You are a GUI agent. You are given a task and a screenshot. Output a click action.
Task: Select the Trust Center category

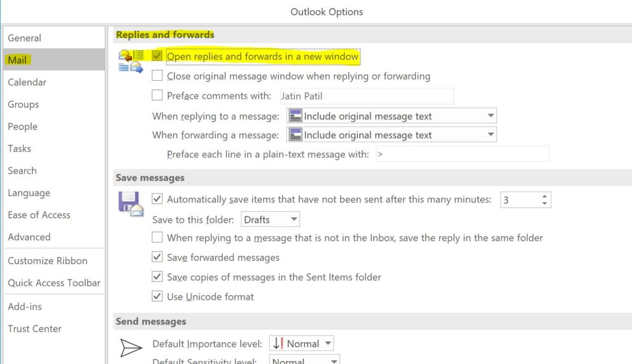pos(35,328)
